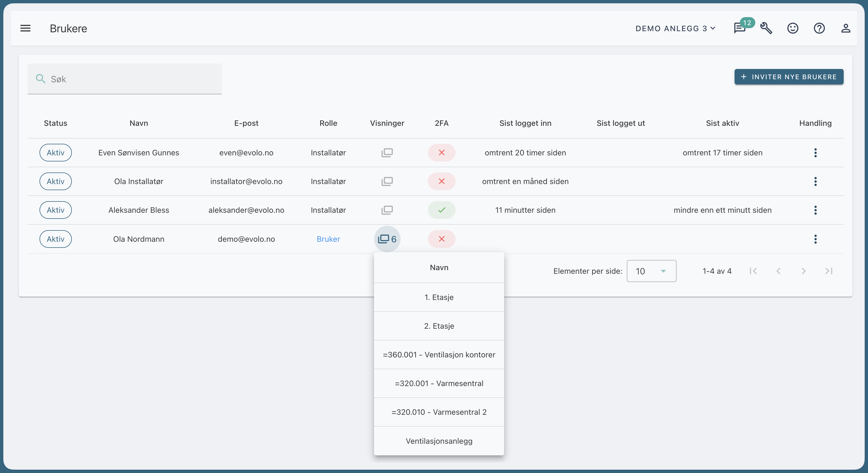Viewport: 868px width, 473px height.
Task: Toggle 2FA status for Even Sønvisen Gunnes
Action: [x=441, y=153]
